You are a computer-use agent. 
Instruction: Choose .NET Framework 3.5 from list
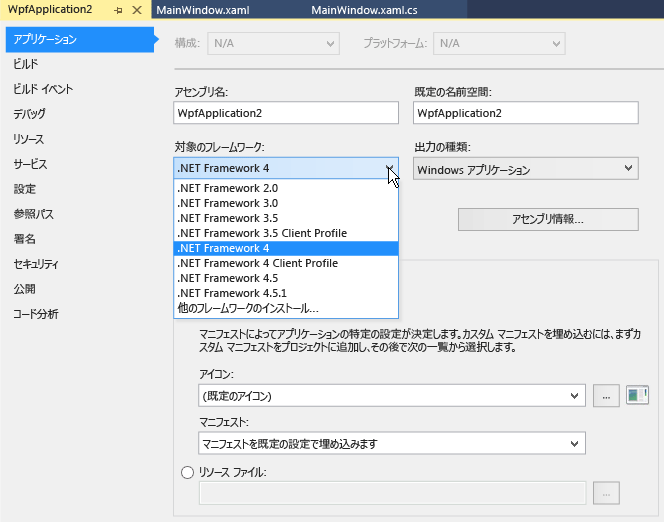pyautogui.click(x=286, y=218)
